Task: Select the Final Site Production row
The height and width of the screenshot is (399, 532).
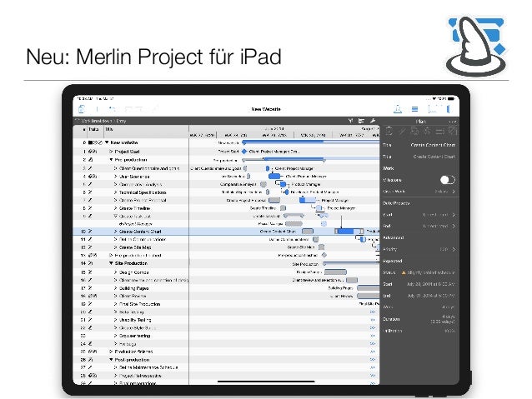Action: 131,304
